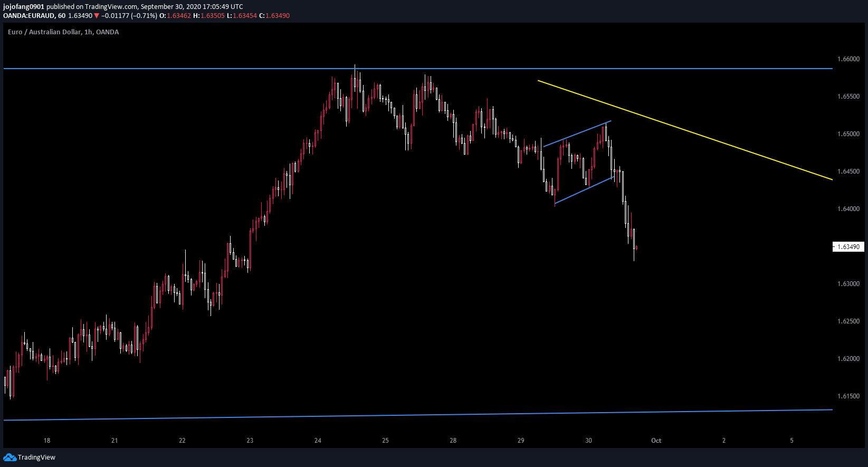The image size is (868, 467).
Task: Click date label 21 on time axis
Action: click(x=115, y=441)
